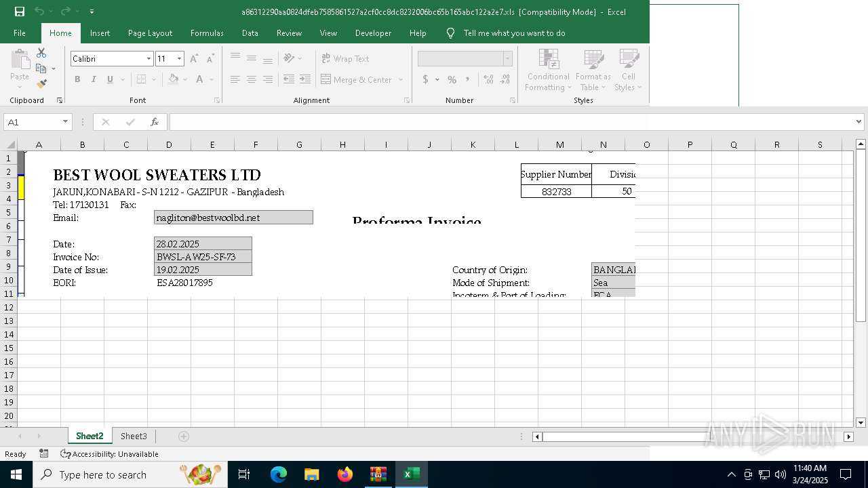Open the Number Format dropdown
Image resolution: width=868 pixels, height=488 pixels.
(x=507, y=59)
